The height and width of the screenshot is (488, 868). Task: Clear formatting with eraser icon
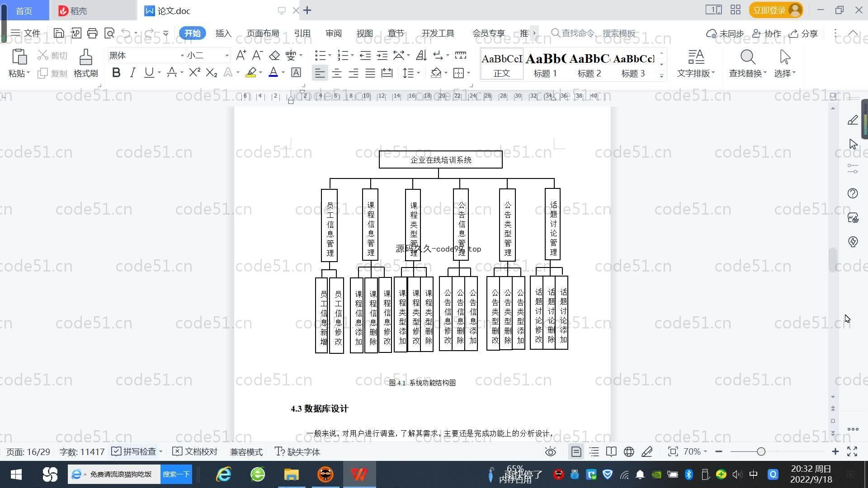(274, 55)
